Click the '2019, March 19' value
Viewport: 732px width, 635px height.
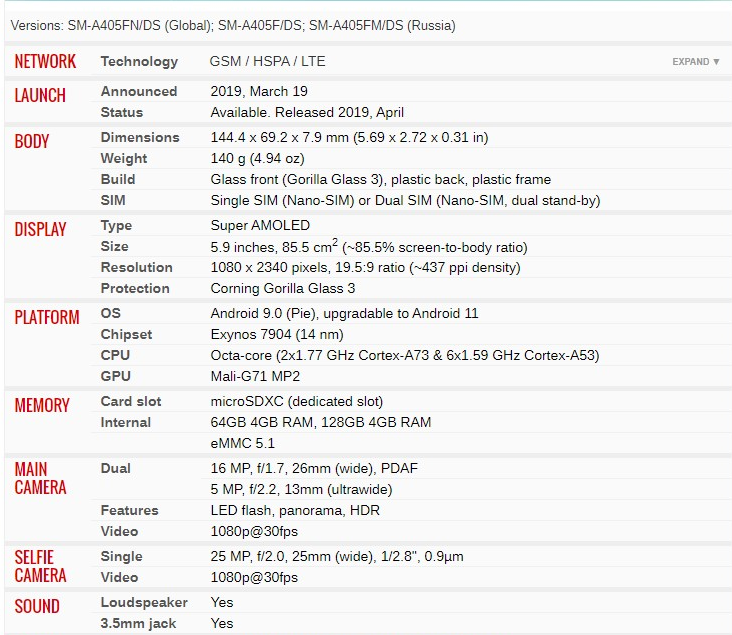pos(259,91)
